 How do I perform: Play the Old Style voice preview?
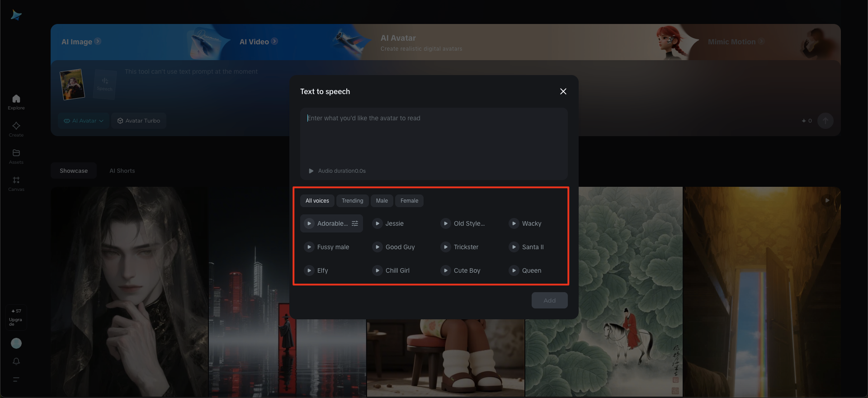[x=446, y=223]
